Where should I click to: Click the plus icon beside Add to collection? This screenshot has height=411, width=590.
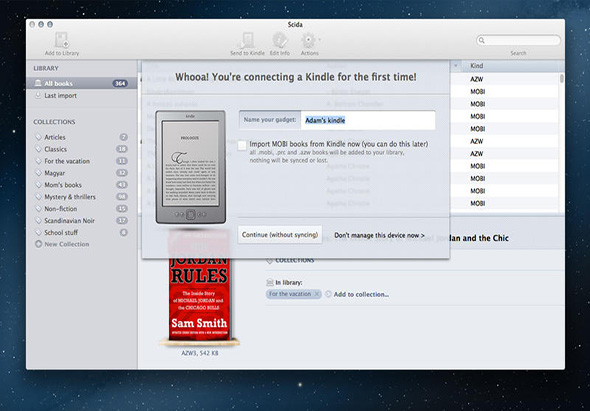coord(328,294)
